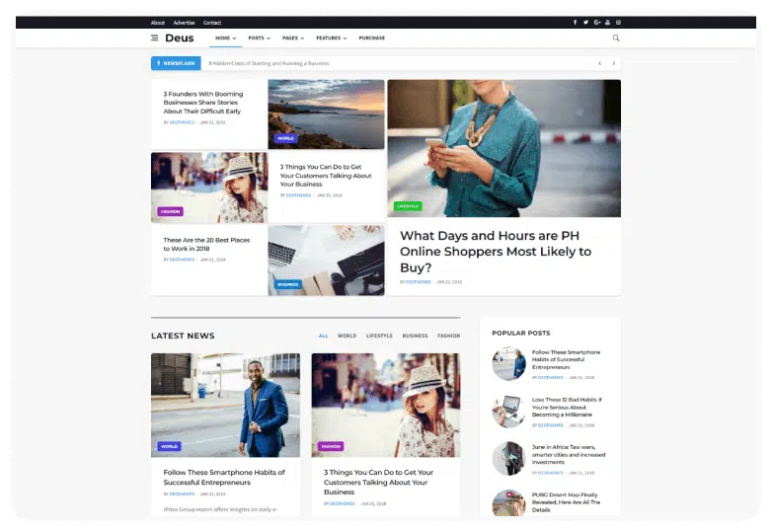Open the About link in top bar
Image resolution: width=772 pixels, height=532 pixels.
(x=158, y=23)
